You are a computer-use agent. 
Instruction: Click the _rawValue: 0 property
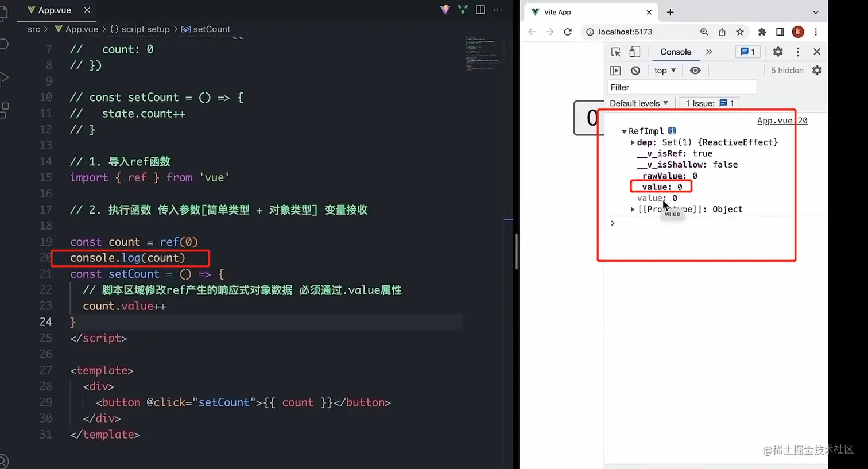[x=667, y=176]
